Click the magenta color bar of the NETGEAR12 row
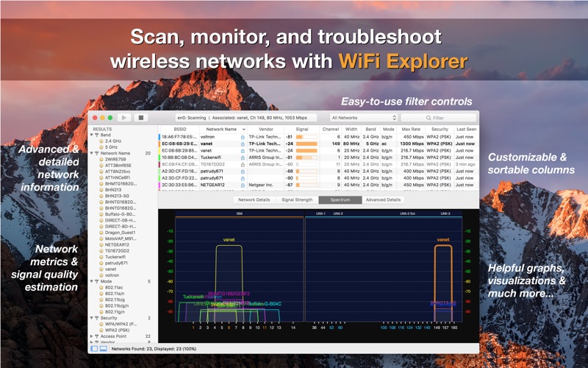 click(x=159, y=185)
